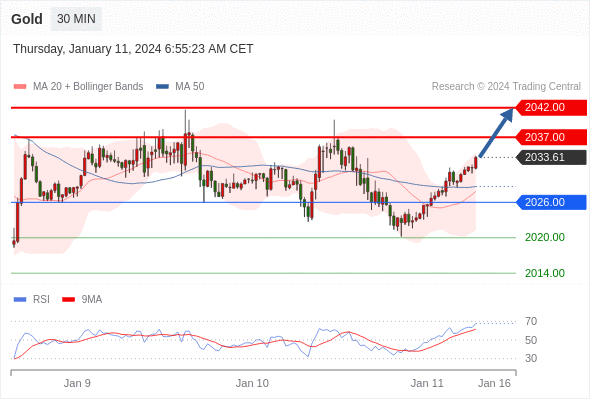Click the RSI legend label

point(41,300)
